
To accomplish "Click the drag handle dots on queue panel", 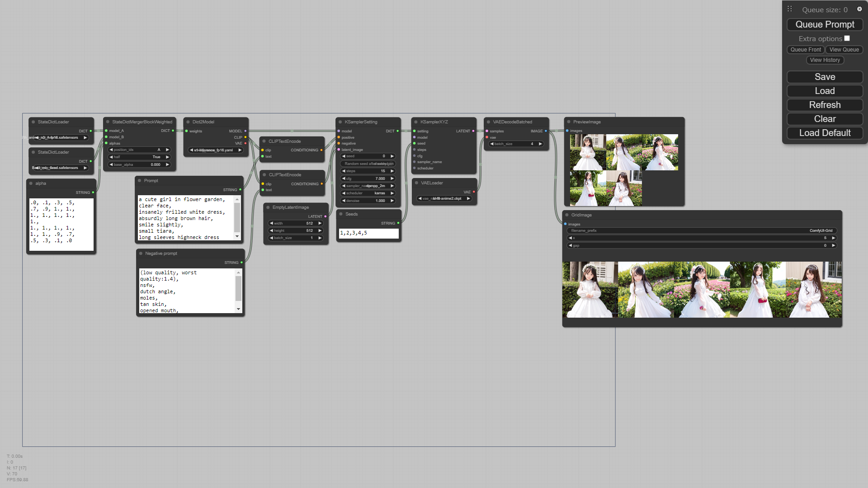I will tap(789, 9).
